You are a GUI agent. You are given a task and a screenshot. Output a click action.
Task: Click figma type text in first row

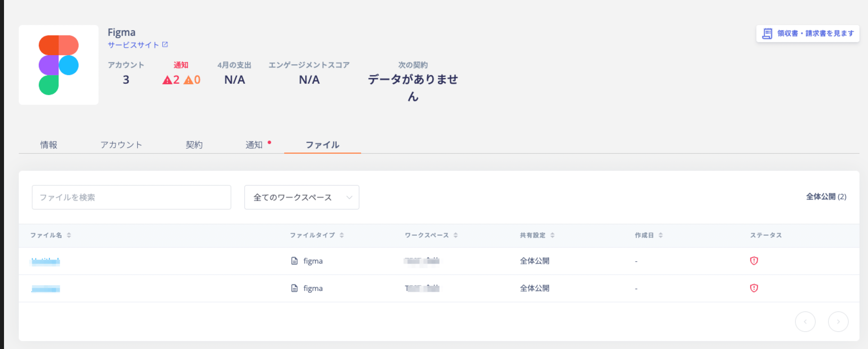[x=313, y=261]
